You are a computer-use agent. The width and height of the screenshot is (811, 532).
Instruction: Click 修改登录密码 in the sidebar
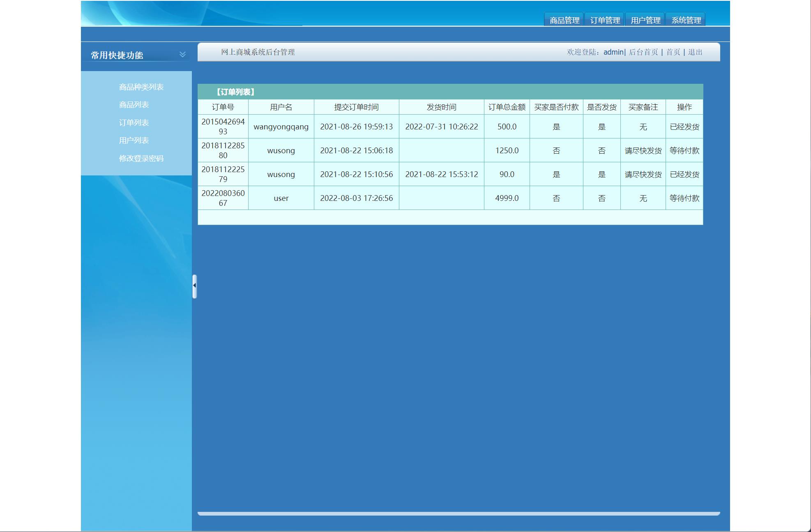(x=141, y=159)
